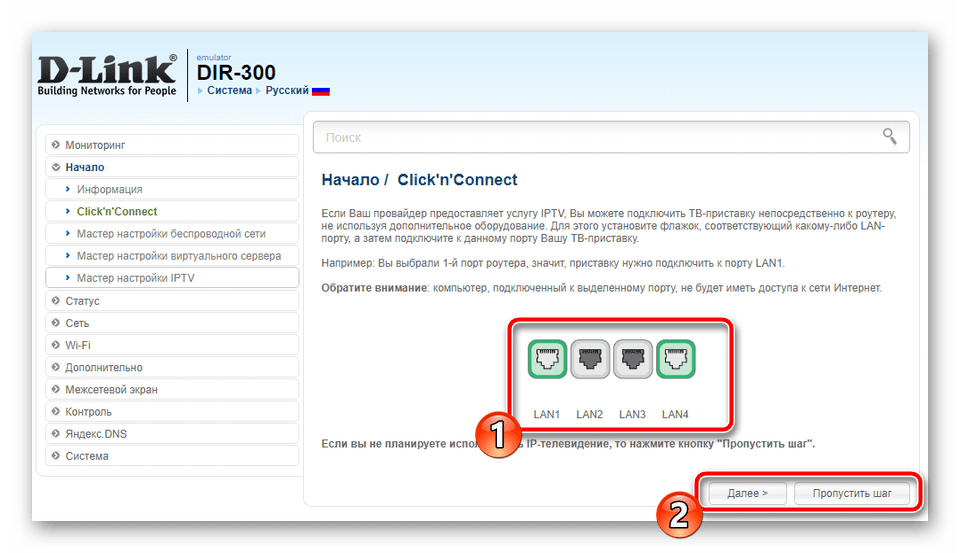Open Мастер настройки виртуального сервера
Screen dimensions: 960x553
[x=172, y=255]
